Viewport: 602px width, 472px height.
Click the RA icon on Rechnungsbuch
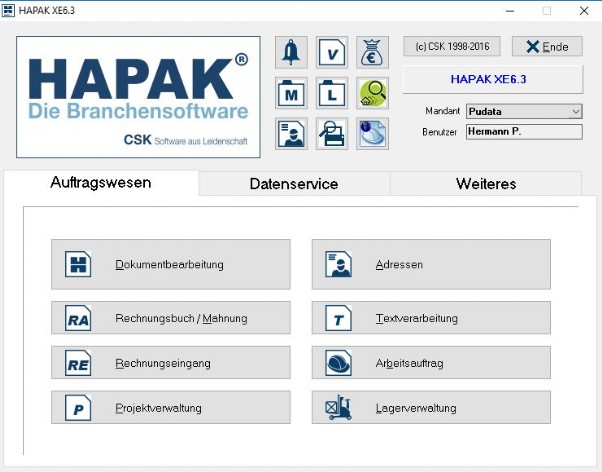click(x=78, y=318)
